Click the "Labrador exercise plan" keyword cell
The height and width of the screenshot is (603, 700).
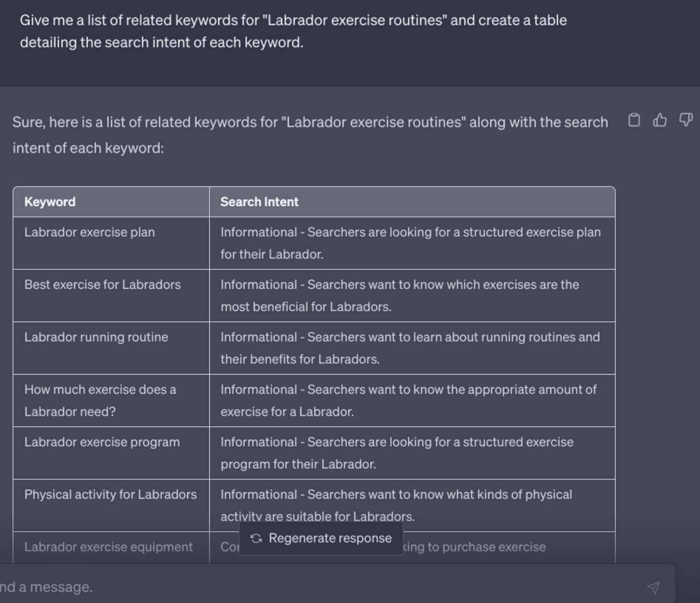point(90,232)
